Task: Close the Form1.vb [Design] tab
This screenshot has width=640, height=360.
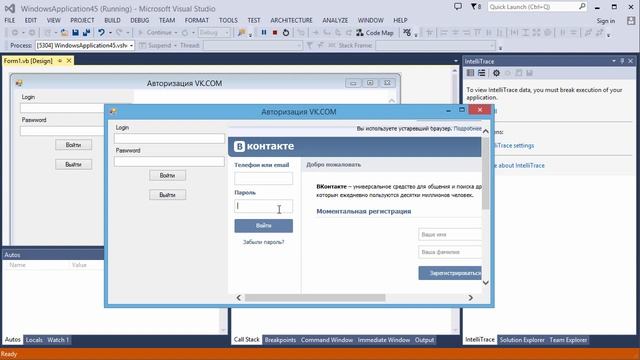Action: pyautogui.click(x=69, y=60)
